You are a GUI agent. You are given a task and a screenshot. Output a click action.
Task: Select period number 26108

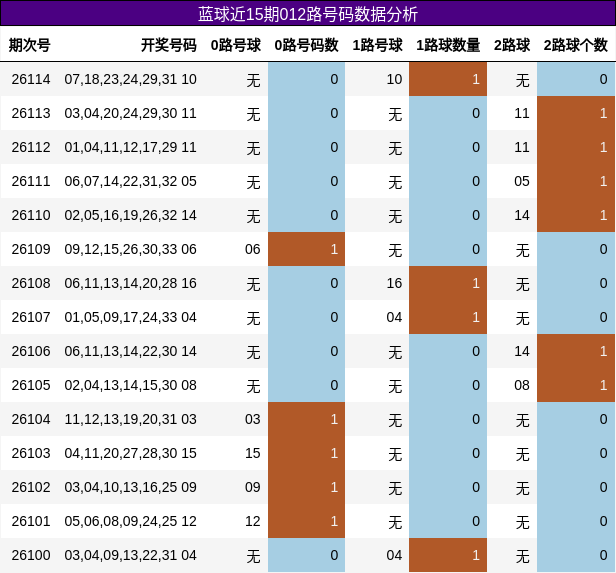point(31,283)
